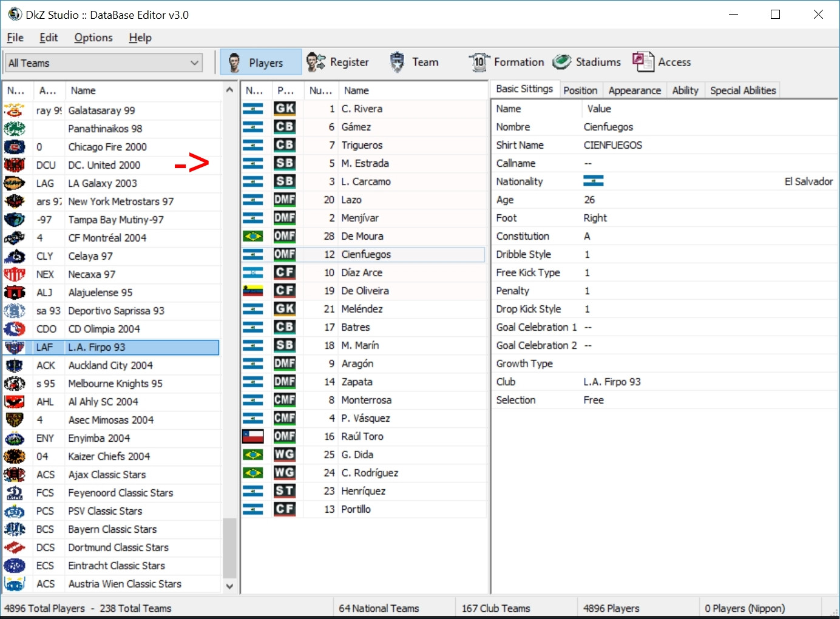Open the Register section in the toolbar
The width and height of the screenshot is (840, 619).
pyautogui.click(x=337, y=62)
